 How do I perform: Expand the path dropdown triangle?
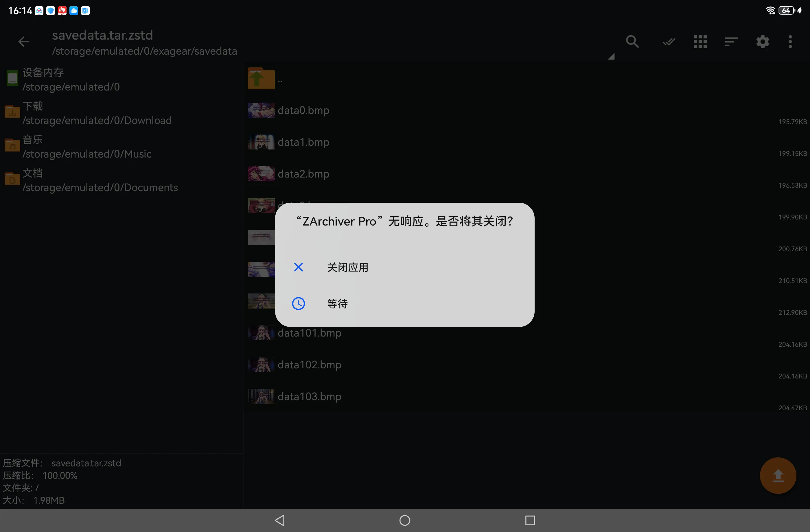click(x=611, y=57)
